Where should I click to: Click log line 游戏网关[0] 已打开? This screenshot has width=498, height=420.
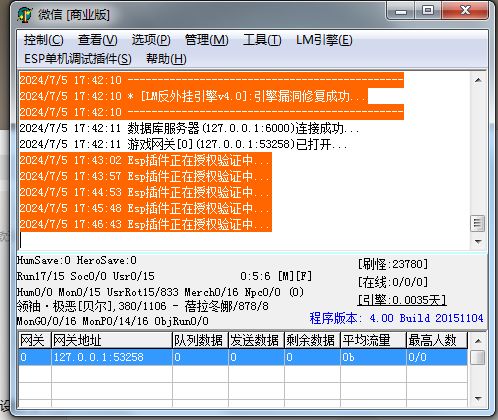(x=183, y=144)
